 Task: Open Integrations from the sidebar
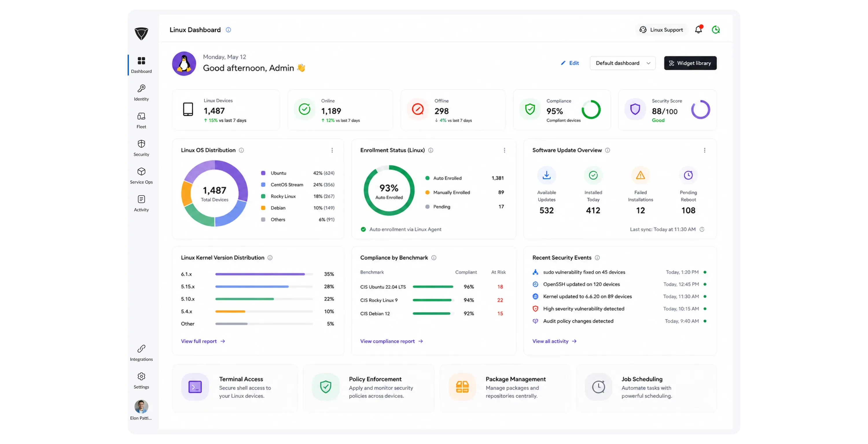pos(141,353)
